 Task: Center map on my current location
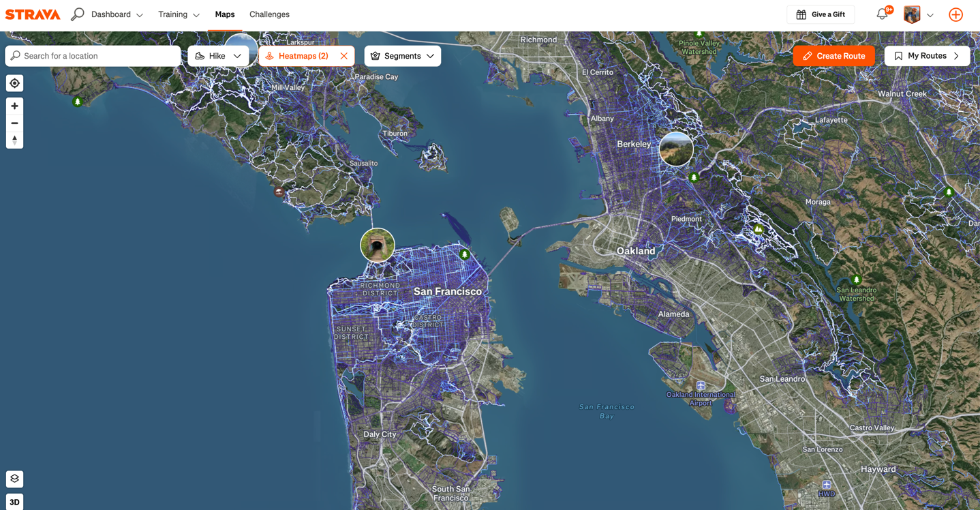coord(14,83)
